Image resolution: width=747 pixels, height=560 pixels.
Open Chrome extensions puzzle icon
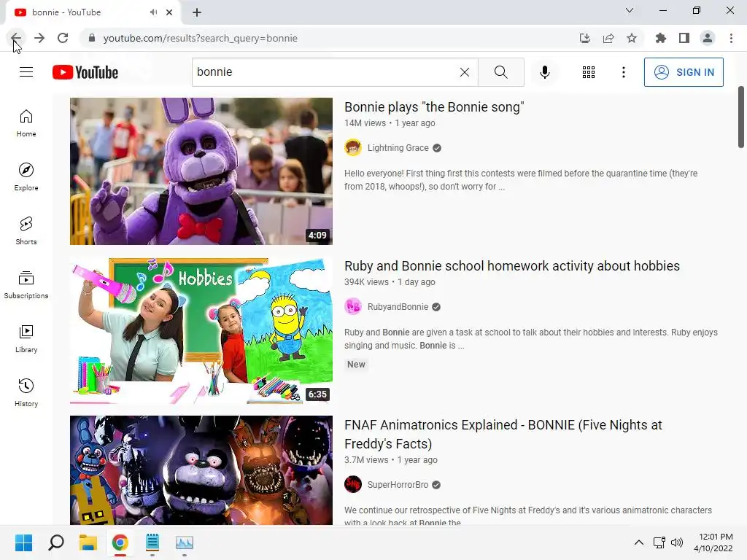660,38
